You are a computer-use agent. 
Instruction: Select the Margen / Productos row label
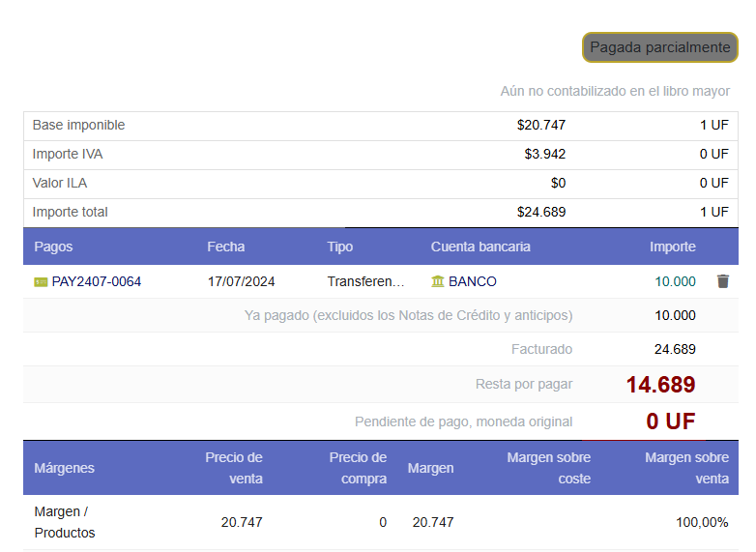click(65, 522)
